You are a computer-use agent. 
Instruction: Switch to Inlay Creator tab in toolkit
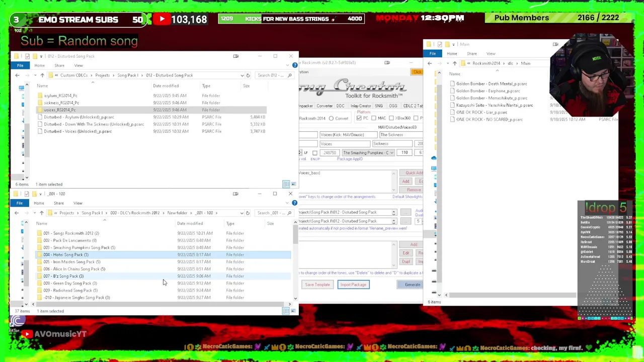pyautogui.click(x=361, y=106)
